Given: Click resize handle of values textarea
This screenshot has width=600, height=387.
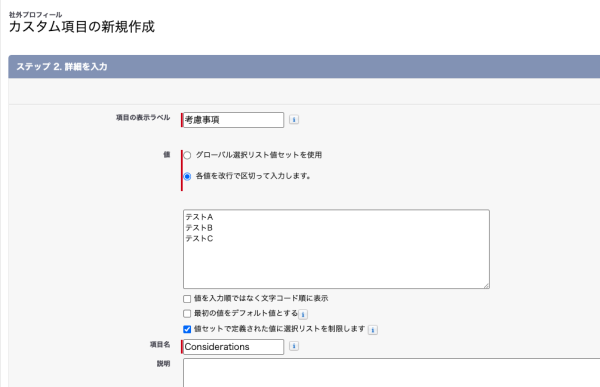Looking at the screenshot, I should tap(486, 285).
